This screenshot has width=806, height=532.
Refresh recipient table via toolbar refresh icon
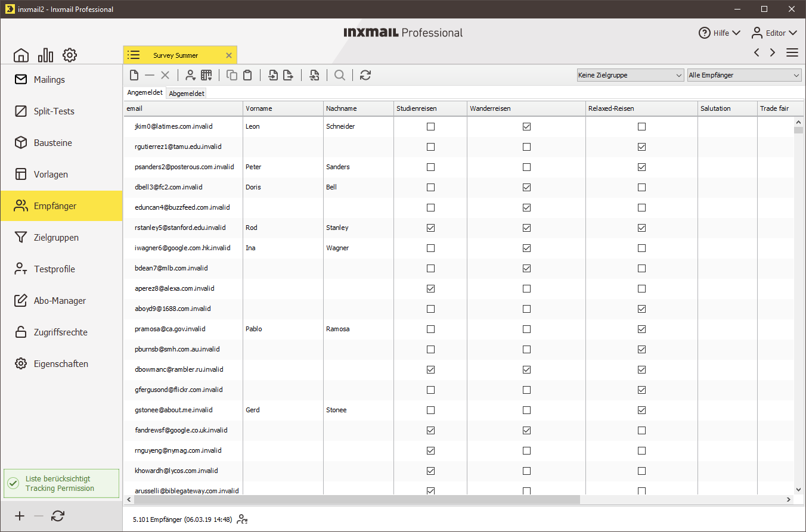pos(365,75)
